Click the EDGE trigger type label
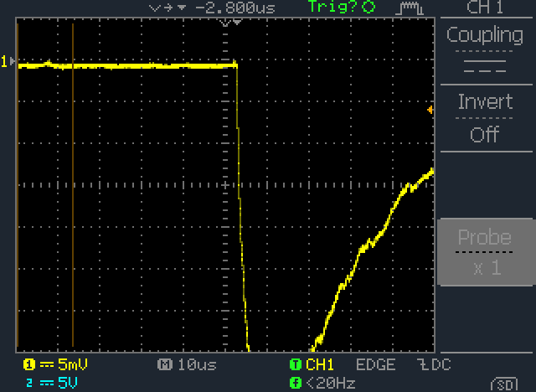536x392 pixels. point(376,364)
